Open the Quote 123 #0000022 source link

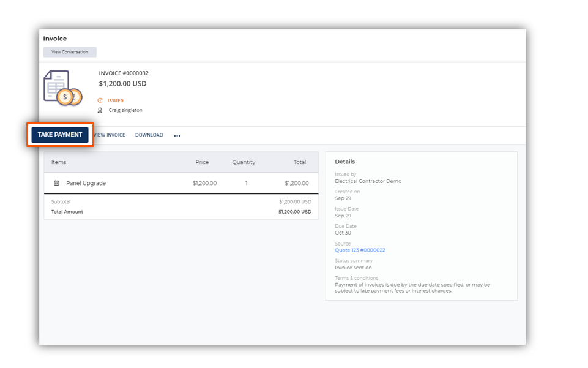(360, 250)
